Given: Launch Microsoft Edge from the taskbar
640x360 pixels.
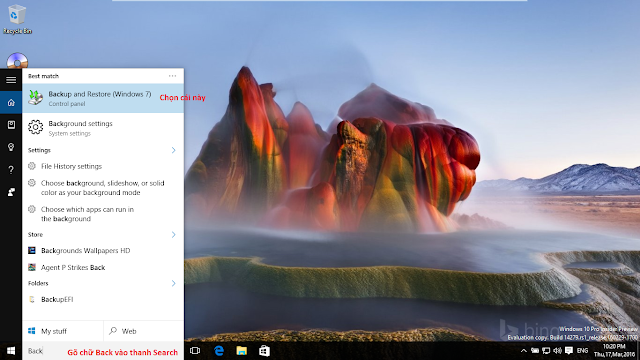Looking at the screenshot, I should [219, 351].
